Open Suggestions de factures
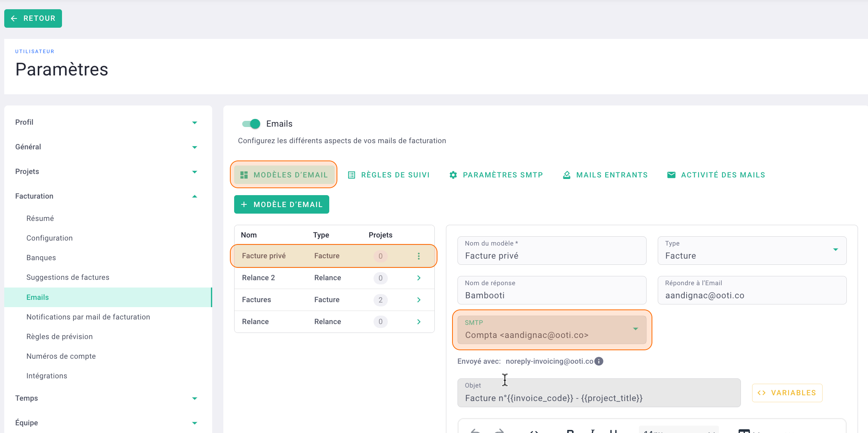Screen dimensions: 868x433 pos(68,278)
